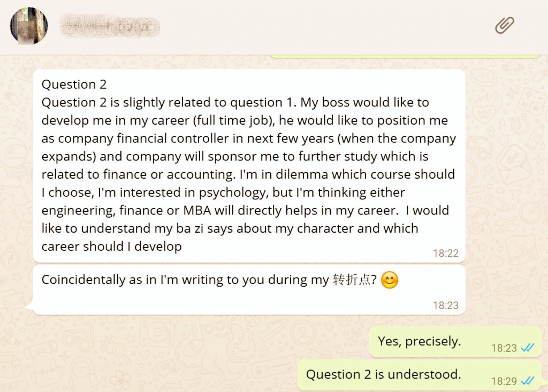This screenshot has height=392, width=548.
Task: Click the read receipt on 'Yes, precisely.' message
Action: click(527, 348)
